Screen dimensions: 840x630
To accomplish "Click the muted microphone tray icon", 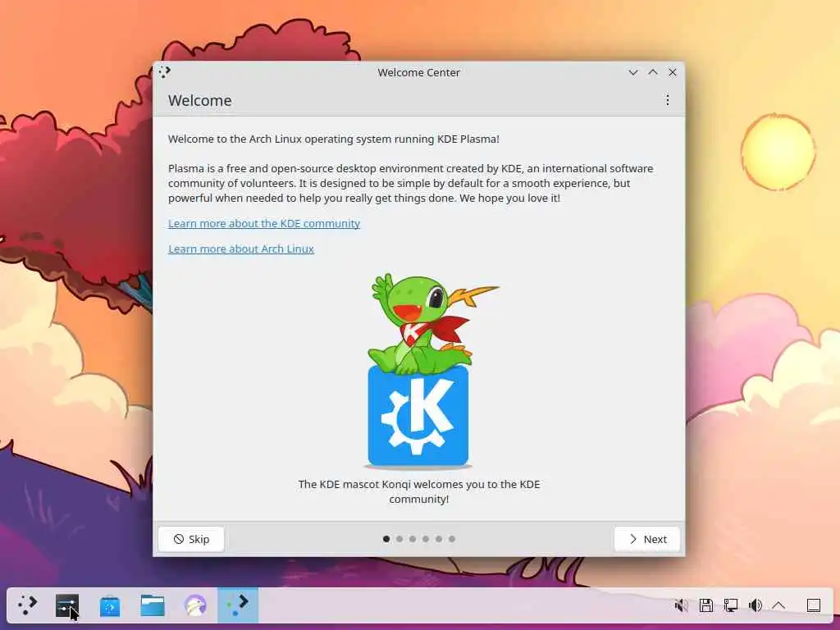I will [x=681, y=605].
